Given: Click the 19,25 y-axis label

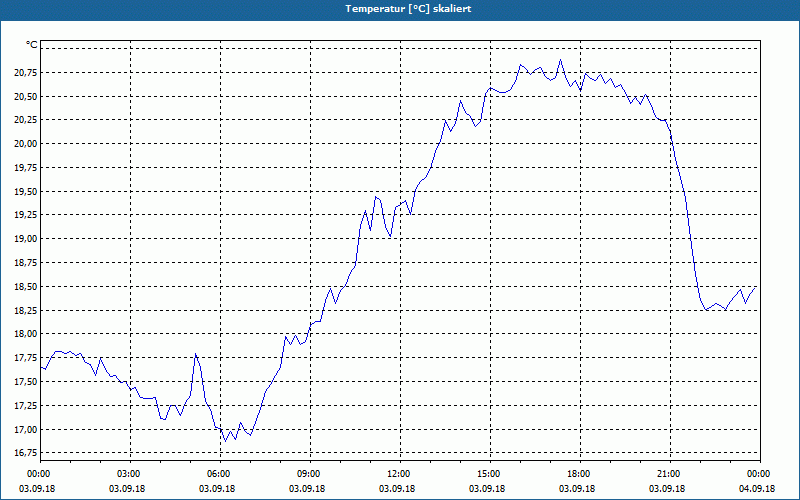Looking at the screenshot, I should [25, 215].
